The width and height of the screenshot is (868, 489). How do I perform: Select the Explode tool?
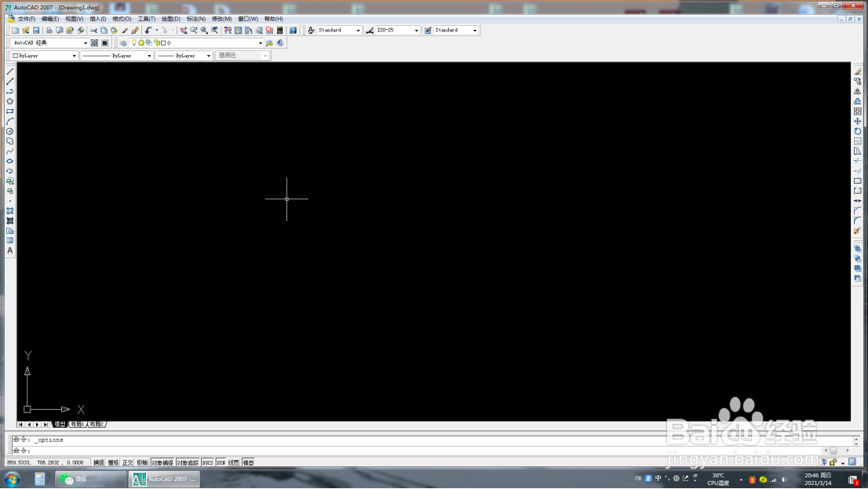pyautogui.click(x=858, y=231)
